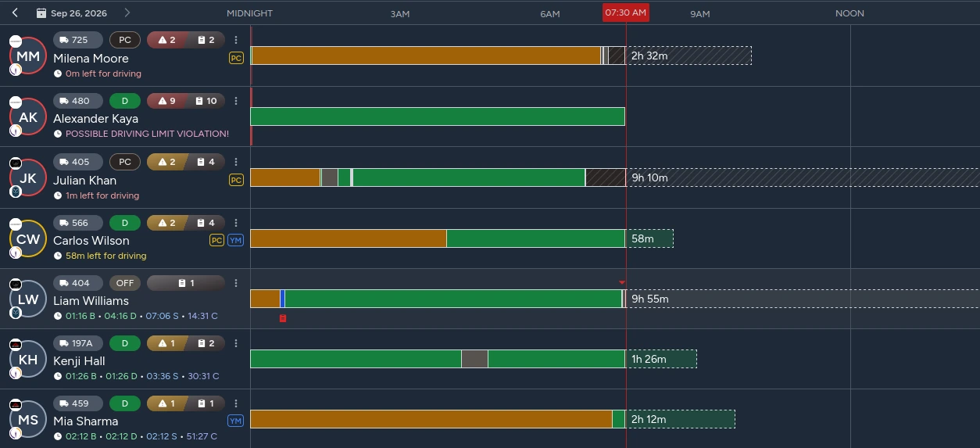Go to the next day arrow
The image size is (980, 448).
127,13
